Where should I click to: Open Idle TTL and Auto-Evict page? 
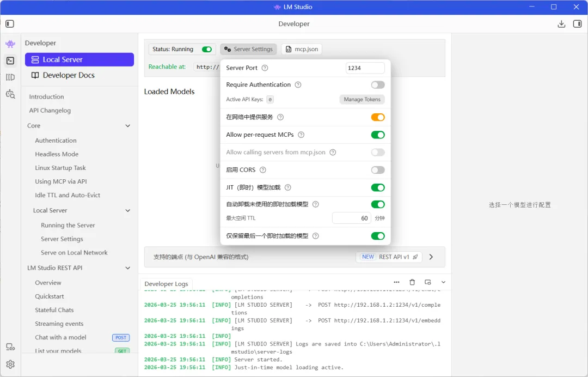tap(68, 196)
